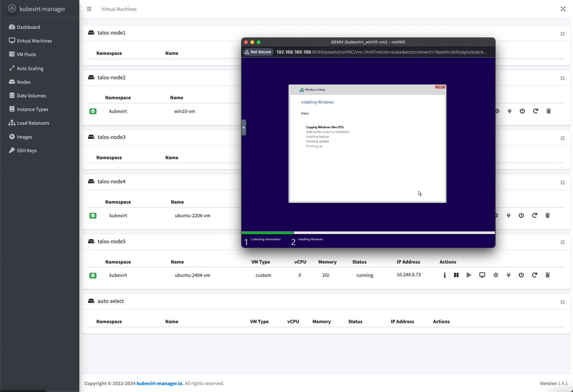Show info for ubuntu-2404-vm
Image resolution: width=573 pixels, height=392 pixels.
tap(445, 275)
